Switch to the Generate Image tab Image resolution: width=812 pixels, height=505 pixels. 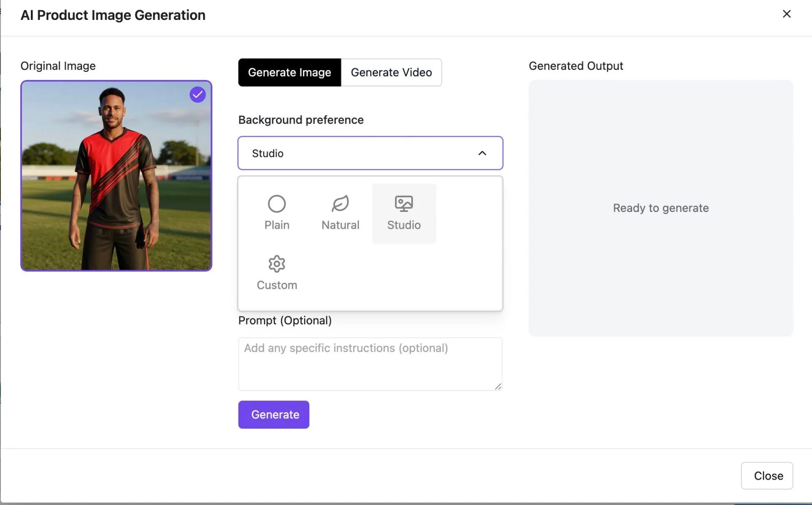(x=290, y=72)
